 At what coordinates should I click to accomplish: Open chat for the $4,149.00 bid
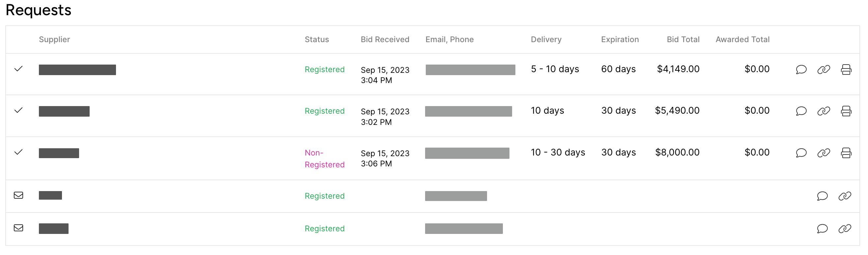(x=801, y=70)
